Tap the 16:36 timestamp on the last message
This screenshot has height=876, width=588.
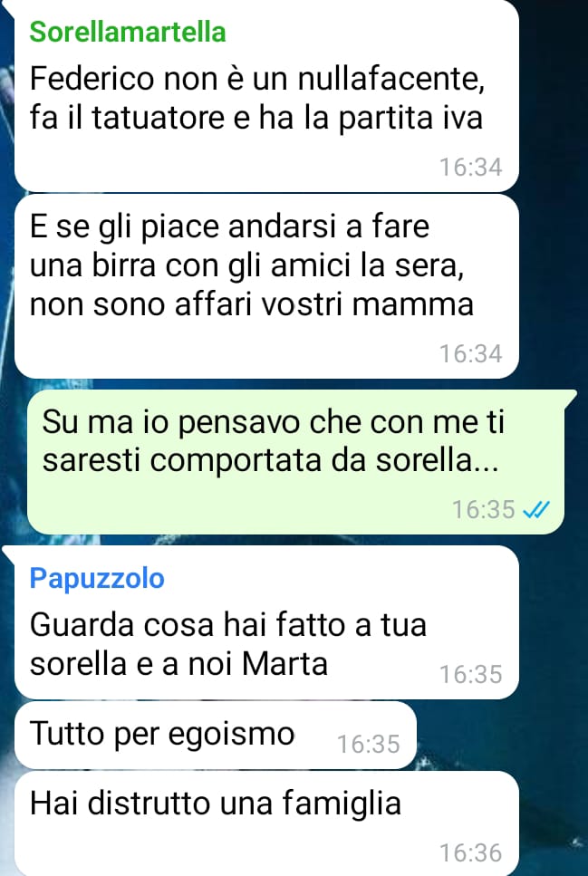pyautogui.click(x=470, y=853)
